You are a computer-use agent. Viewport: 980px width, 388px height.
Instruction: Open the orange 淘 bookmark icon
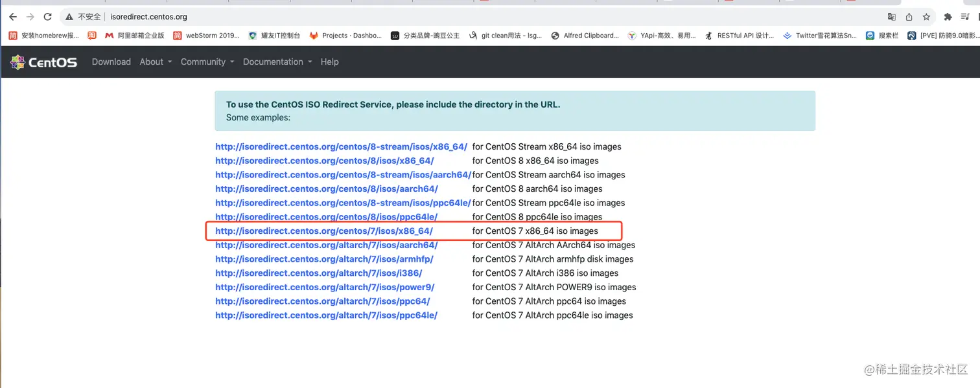coord(92,36)
